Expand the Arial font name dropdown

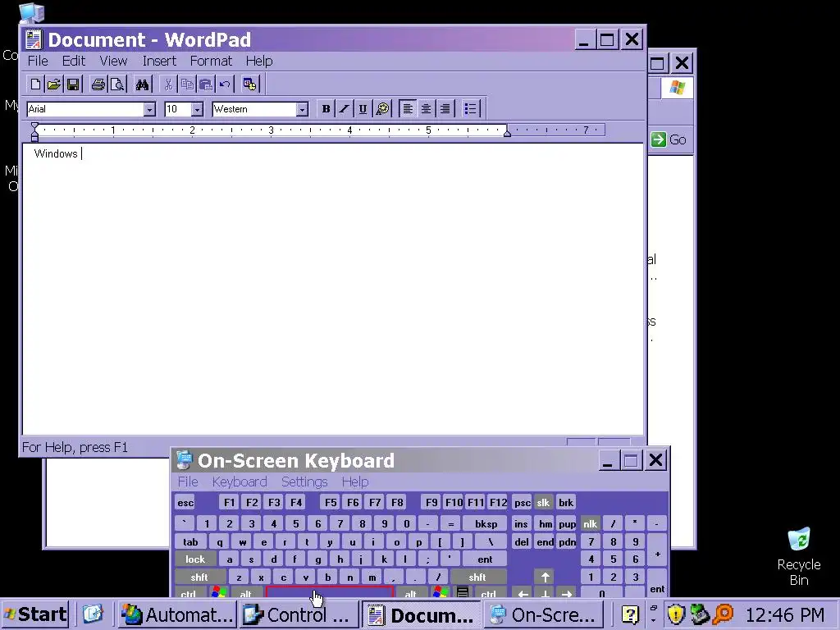149,109
